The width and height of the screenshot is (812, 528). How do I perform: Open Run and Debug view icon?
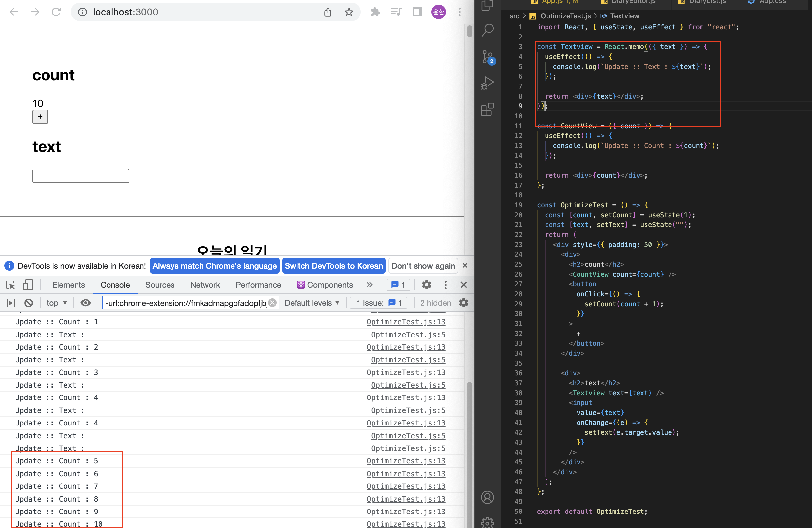(x=487, y=83)
